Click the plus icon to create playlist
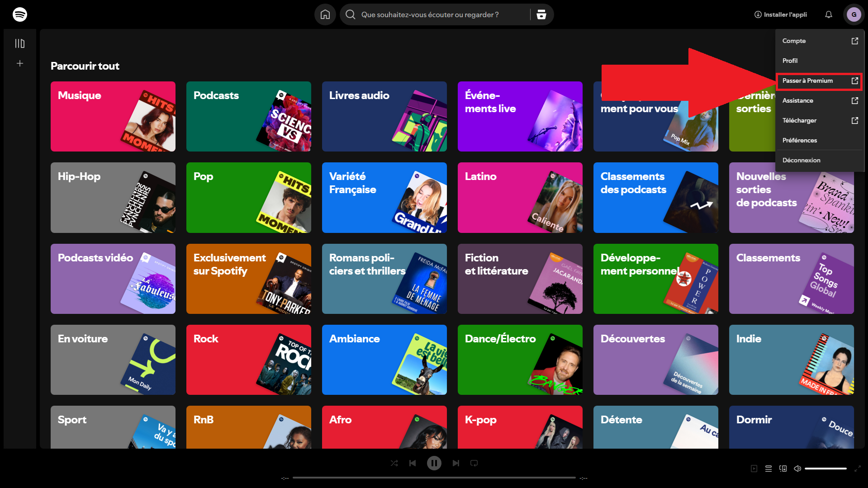The height and width of the screenshot is (488, 868). (x=20, y=63)
